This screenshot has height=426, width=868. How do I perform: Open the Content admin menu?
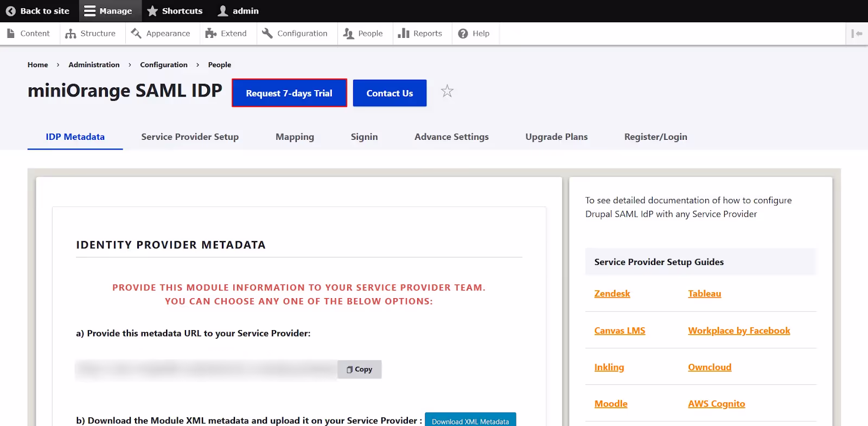(29, 34)
